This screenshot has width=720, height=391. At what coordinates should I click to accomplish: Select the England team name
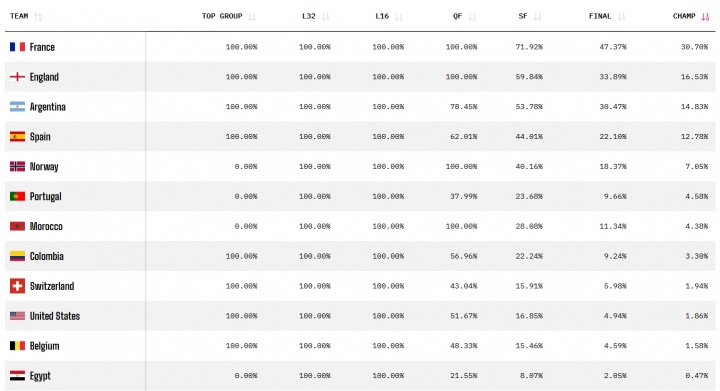44,77
